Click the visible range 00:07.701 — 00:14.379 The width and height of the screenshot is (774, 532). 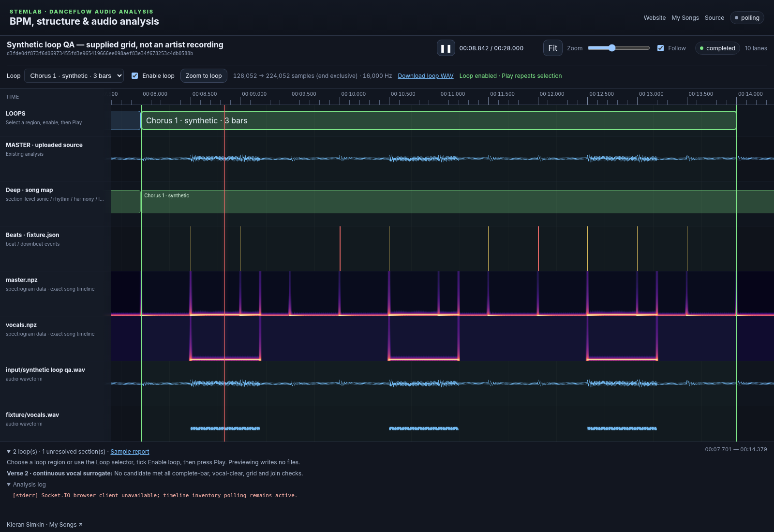[736, 449]
